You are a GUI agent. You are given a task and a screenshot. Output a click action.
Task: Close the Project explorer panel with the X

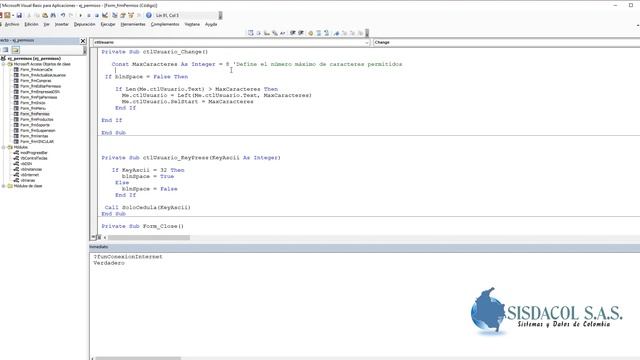(x=83, y=41)
